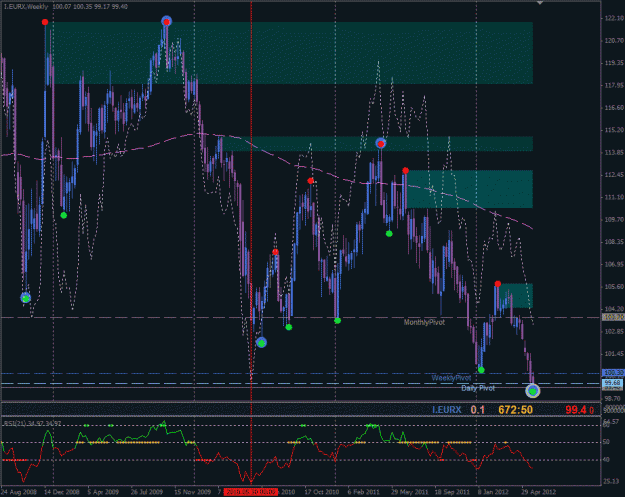
Task: Click the 29 May 2011 date label
Action: [x=409, y=492]
